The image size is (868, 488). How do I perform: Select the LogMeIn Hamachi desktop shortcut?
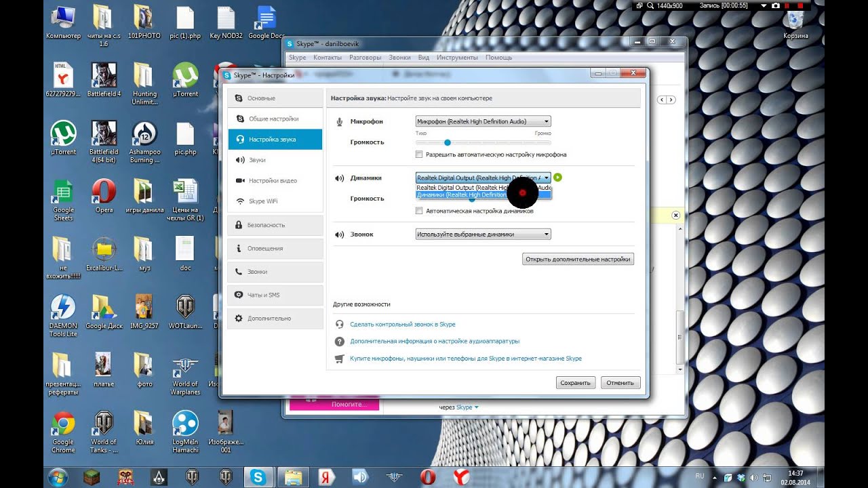point(185,432)
